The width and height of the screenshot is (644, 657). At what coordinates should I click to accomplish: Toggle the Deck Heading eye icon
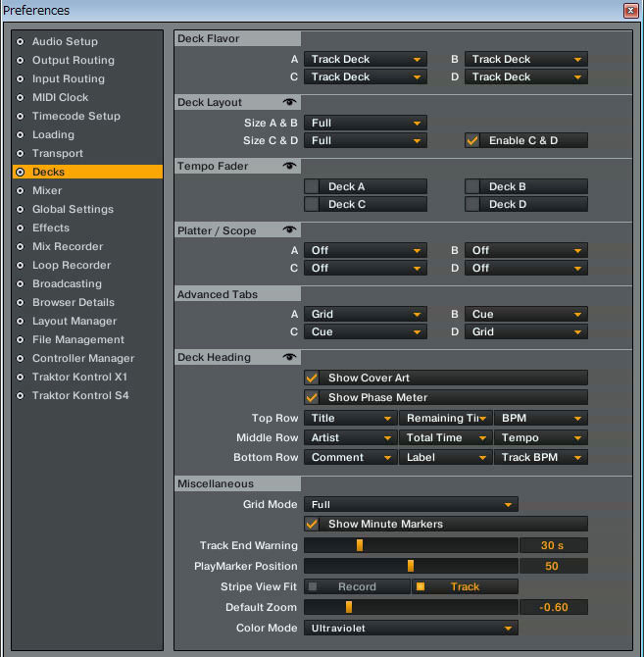(x=289, y=357)
